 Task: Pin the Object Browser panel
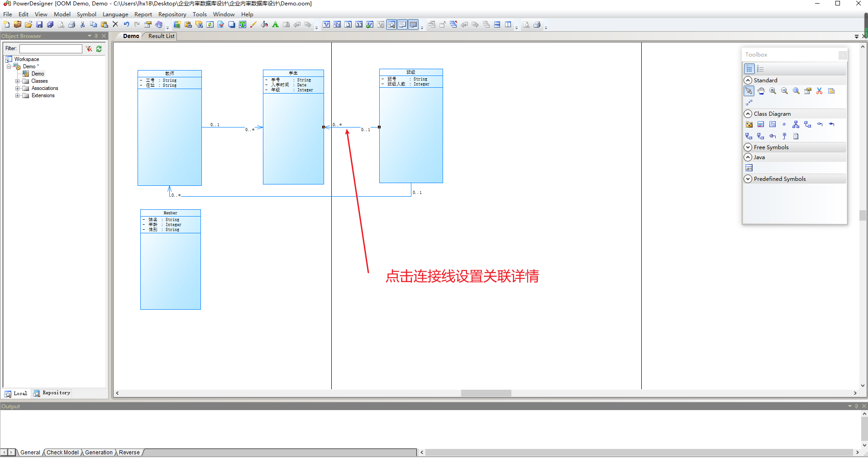point(95,36)
